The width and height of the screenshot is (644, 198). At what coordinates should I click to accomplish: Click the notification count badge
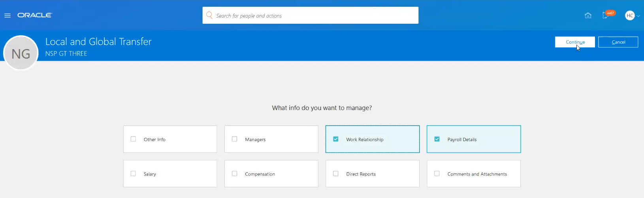click(610, 13)
